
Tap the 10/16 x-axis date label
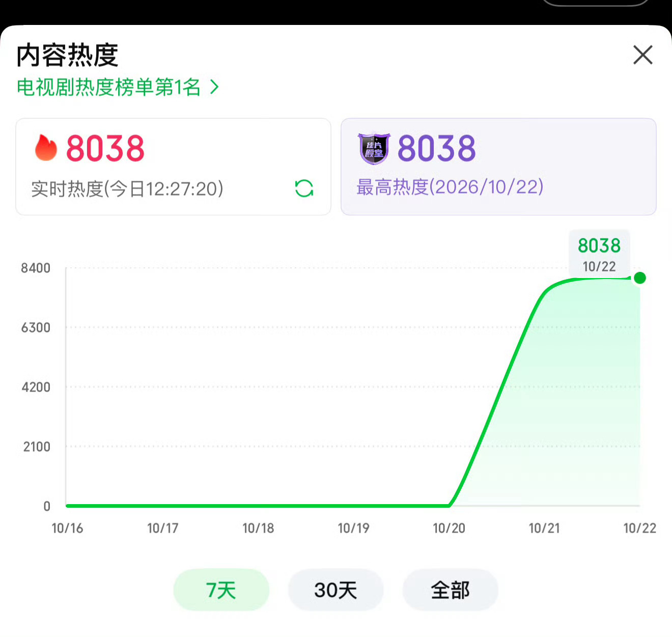point(67,528)
